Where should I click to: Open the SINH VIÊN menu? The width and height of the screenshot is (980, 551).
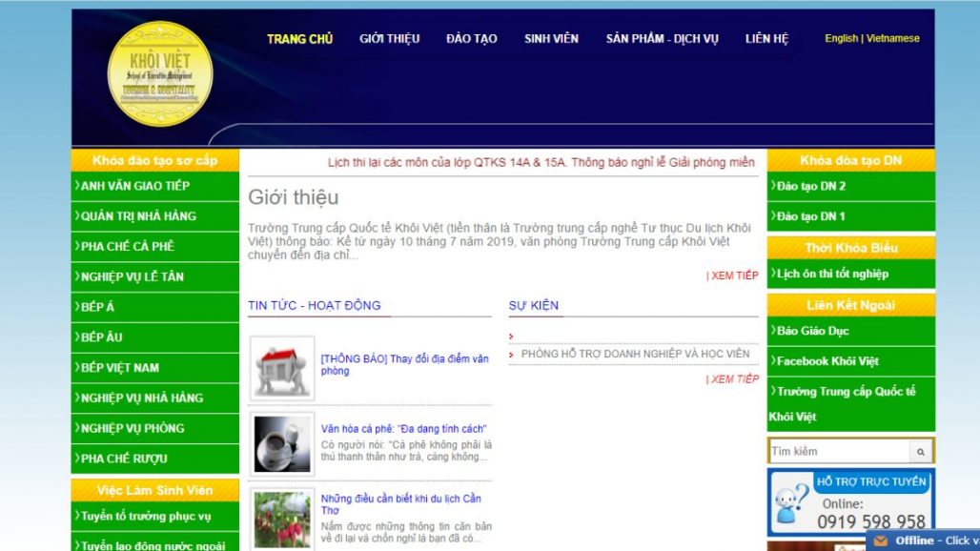coord(551,39)
